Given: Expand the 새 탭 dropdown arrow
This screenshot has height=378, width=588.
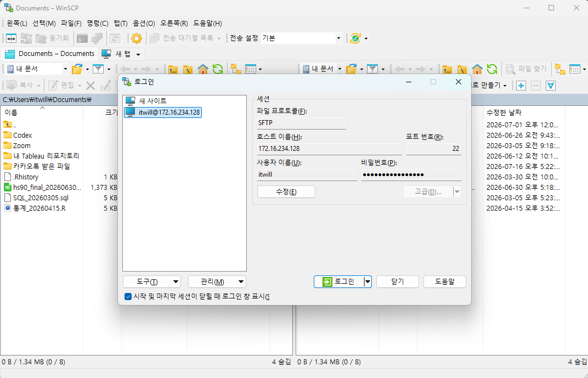Looking at the screenshot, I should coord(138,54).
